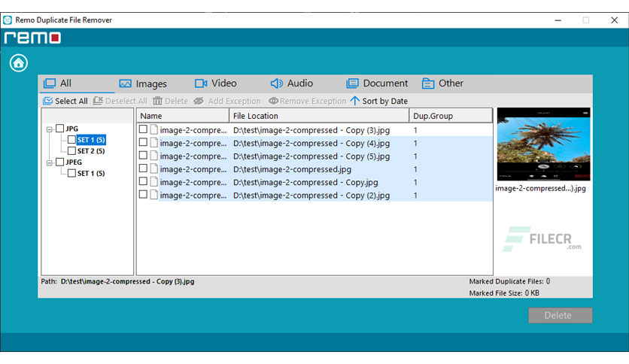
Task: Switch to the All tab
Action: [x=77, y=83]
